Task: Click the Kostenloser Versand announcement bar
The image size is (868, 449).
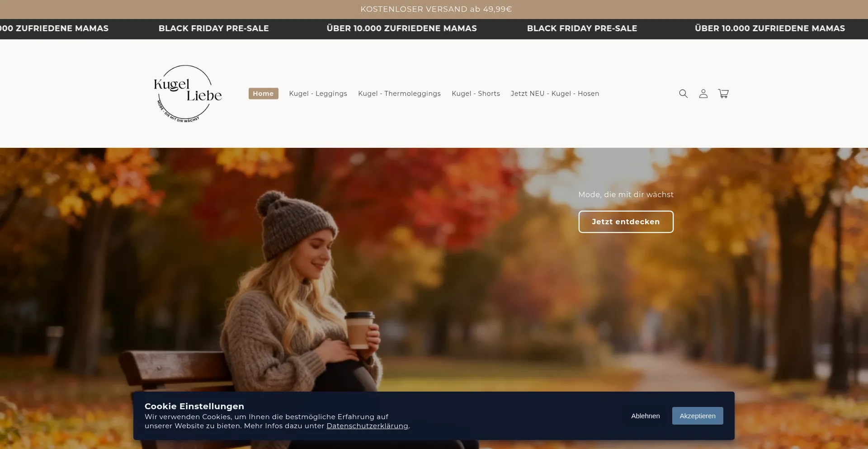Action: coord(436,9)
